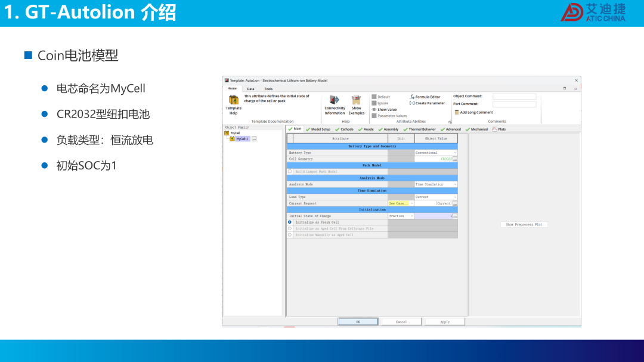Viewport: 644px width, 362px height.
Task: Open the Main attribute tab
Action: [295, 129]
